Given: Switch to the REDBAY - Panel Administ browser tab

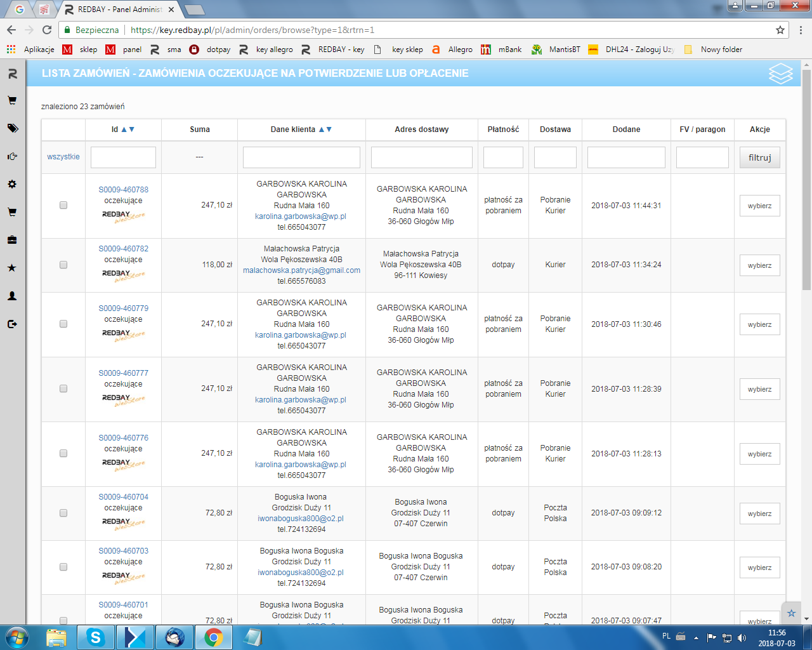Looking at the screenshot, I should [x=119, y=10].
